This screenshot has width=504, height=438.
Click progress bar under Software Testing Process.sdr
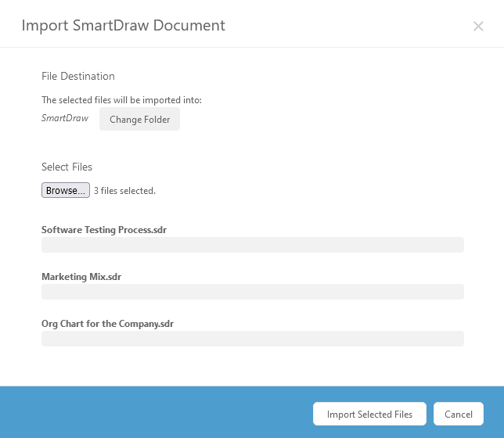point(252,245)
